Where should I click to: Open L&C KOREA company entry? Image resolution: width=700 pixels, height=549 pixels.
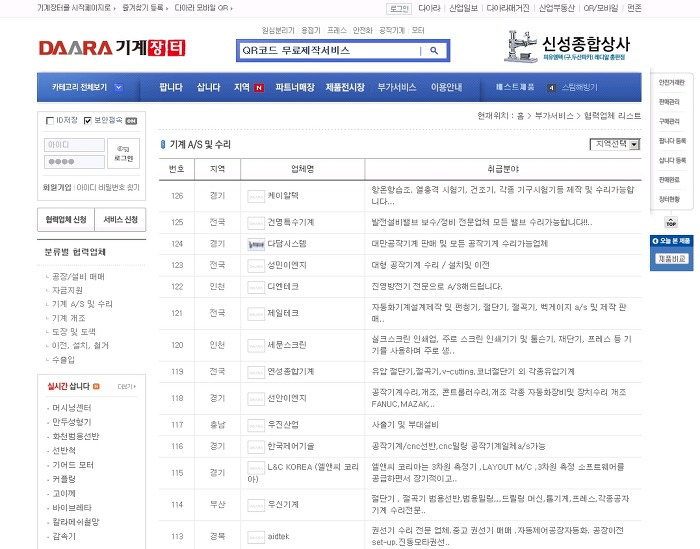click(304, 473)
